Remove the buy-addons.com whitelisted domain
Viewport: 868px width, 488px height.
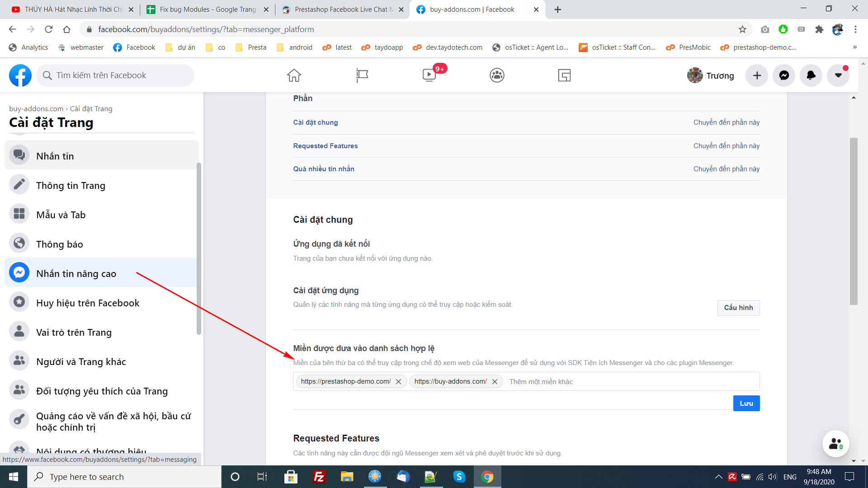pyautogui.click(x=495, y=382)
